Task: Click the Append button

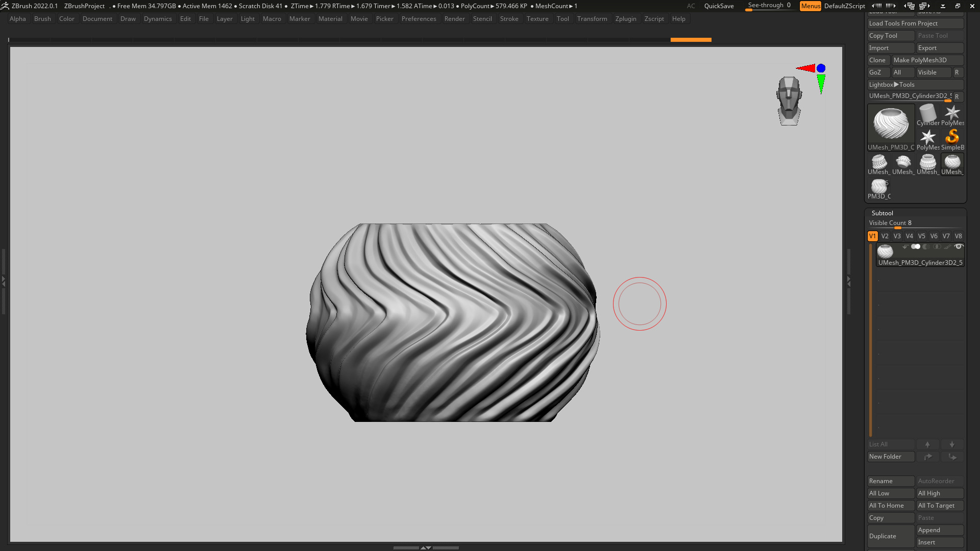Action: pos(940,530)
